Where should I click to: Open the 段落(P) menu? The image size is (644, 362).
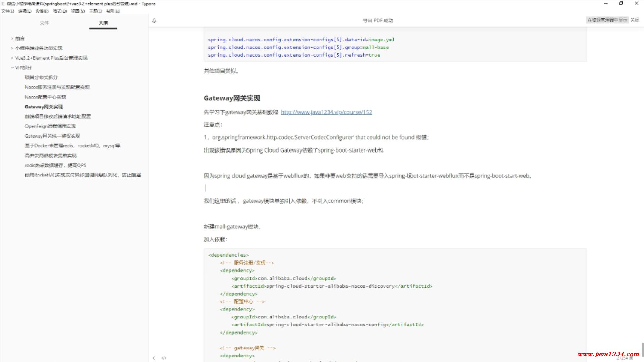click(x=42, y=11)
